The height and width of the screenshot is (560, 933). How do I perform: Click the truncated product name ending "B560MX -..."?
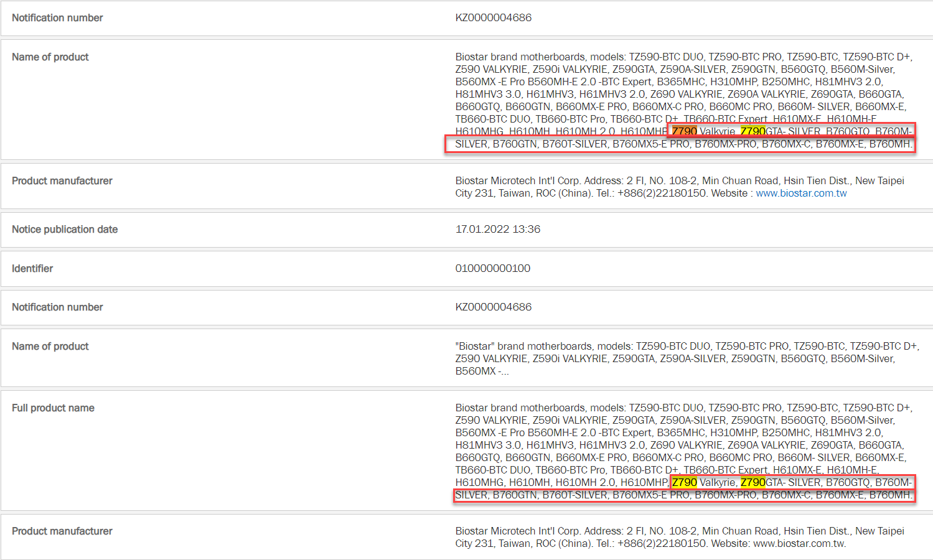687,358
